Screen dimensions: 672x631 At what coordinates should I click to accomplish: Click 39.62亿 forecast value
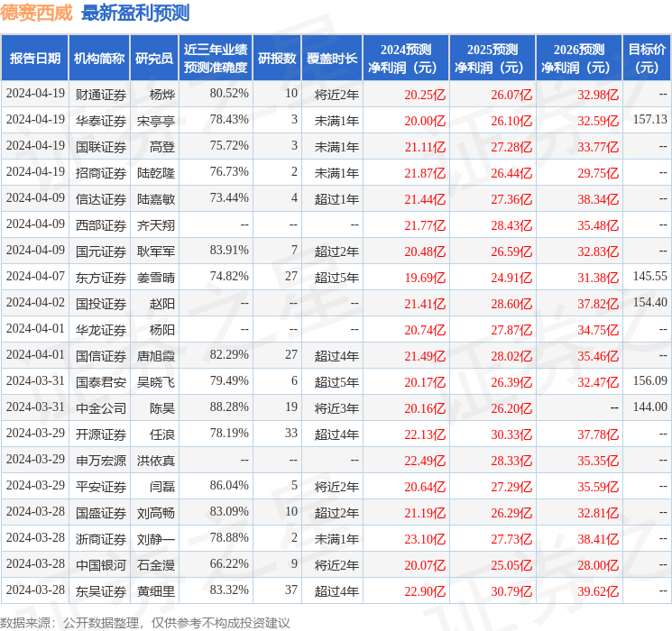coord(598,591)
